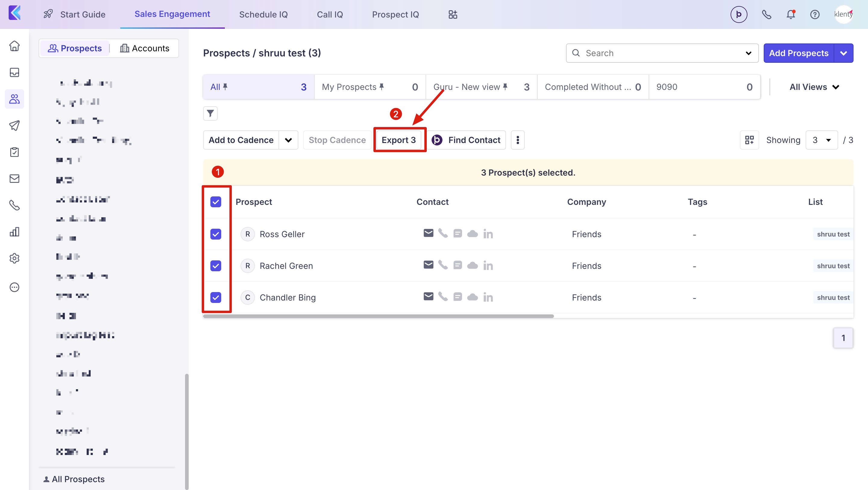Viewport: 868px width, 490px height.
Task: Uncheck Rachel Green's checkbox
Action: pos(216,266)
